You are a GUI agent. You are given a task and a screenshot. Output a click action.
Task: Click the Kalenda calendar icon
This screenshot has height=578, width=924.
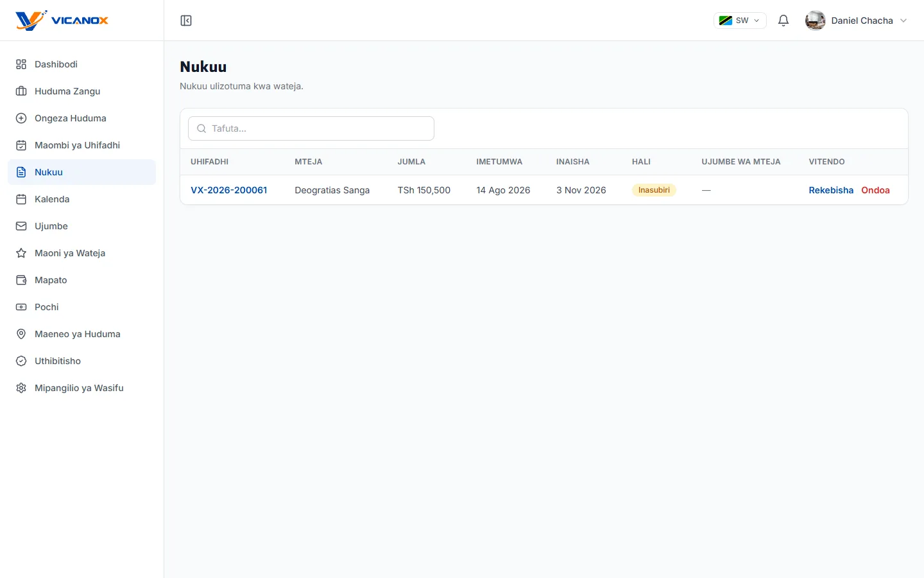[21, 199]
